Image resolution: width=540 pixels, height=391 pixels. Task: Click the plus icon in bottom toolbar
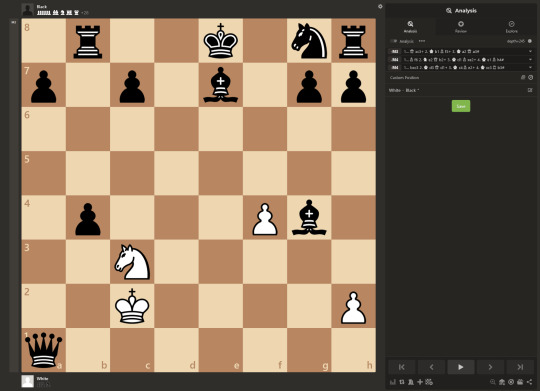tap(420, 382)
